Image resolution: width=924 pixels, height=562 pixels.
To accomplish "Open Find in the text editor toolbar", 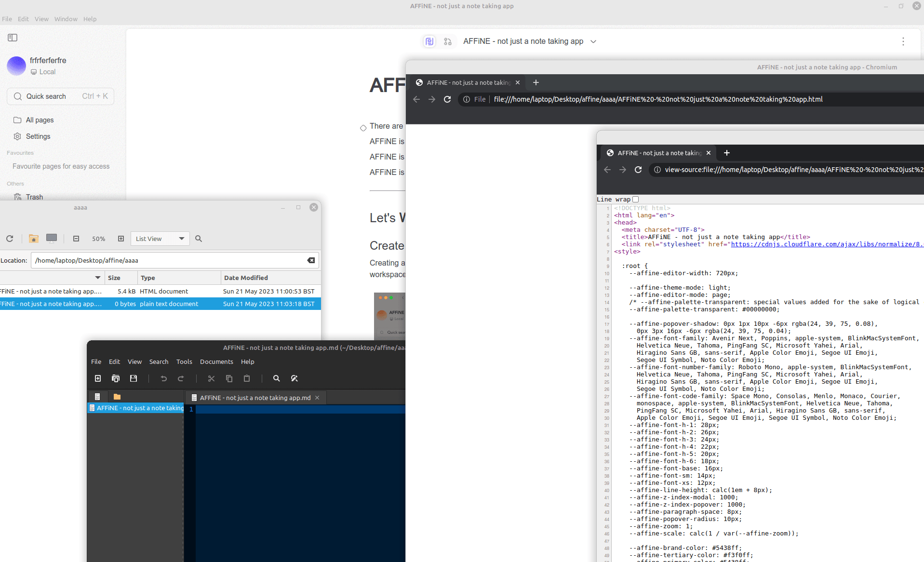I will pos(276,378).
